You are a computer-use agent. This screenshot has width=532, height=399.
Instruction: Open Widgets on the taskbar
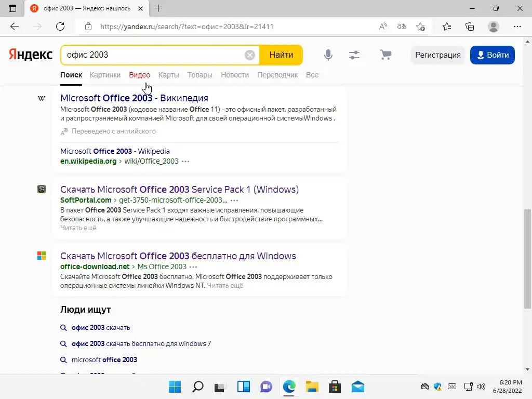pyautogui.click(x=243, y=387)
